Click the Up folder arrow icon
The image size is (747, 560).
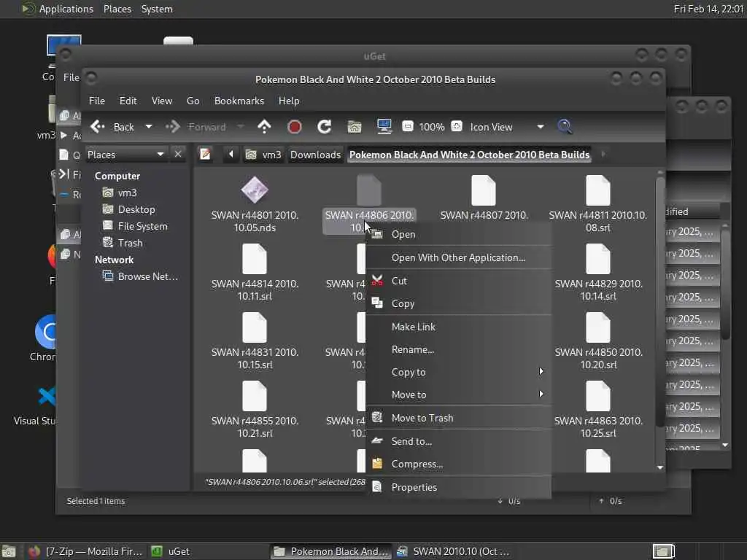pos(264,127)
